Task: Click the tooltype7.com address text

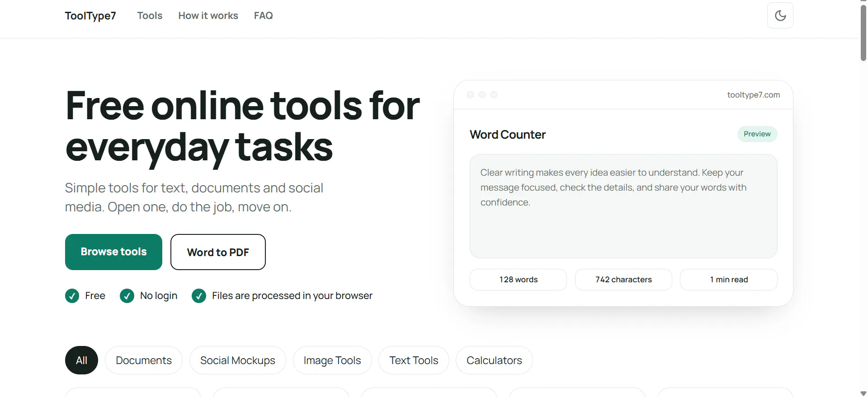Action: [x=754, y=95]
